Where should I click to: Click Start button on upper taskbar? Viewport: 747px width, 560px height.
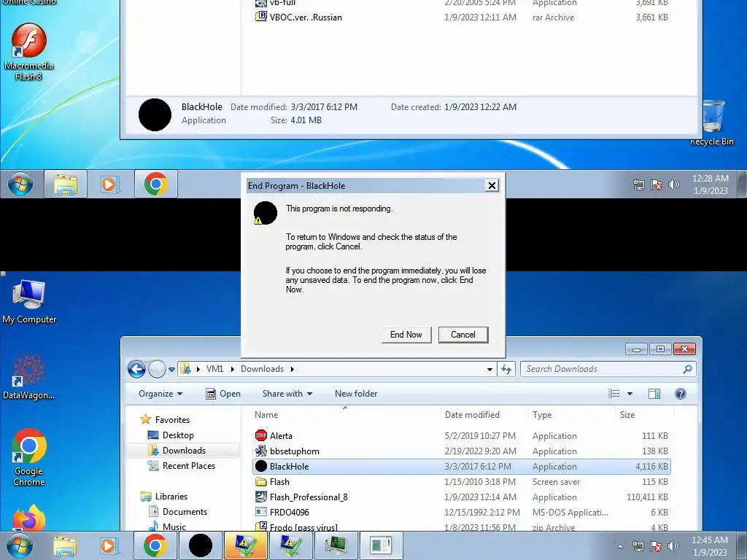point(20,184)
